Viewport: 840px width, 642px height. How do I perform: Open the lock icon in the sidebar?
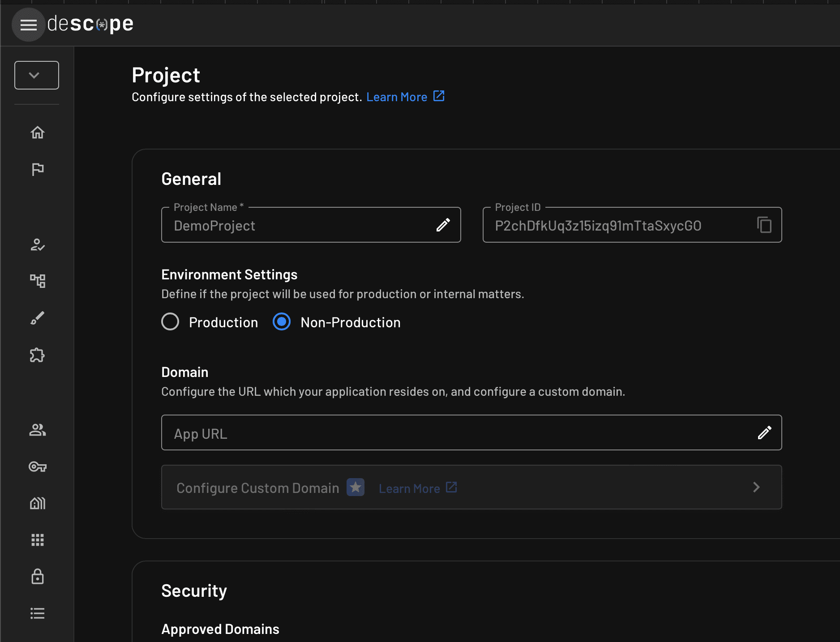37,577
